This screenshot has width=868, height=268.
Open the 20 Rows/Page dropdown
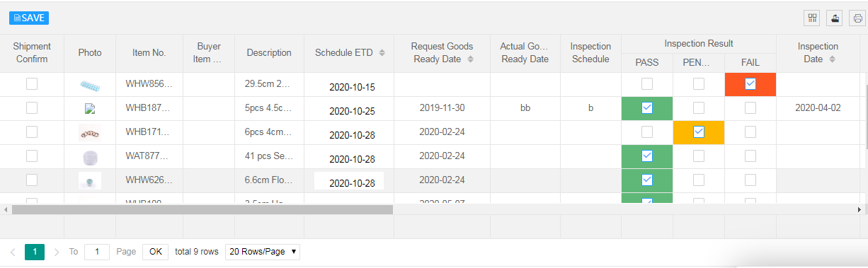point(263,252)
